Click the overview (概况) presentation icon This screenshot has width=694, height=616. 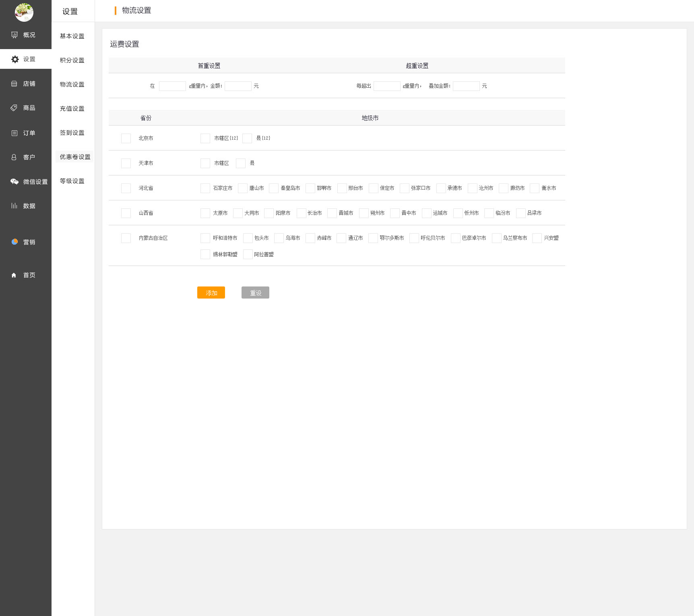pyautogui.click(x=14, y=35)
